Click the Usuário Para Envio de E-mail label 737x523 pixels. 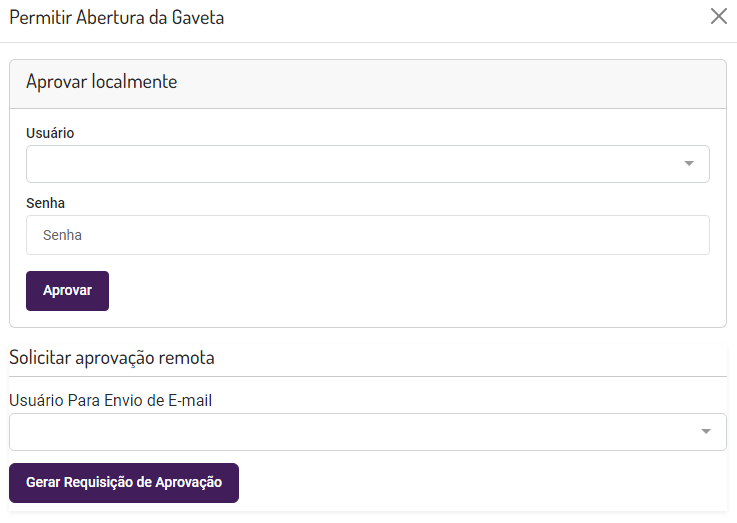111,400
